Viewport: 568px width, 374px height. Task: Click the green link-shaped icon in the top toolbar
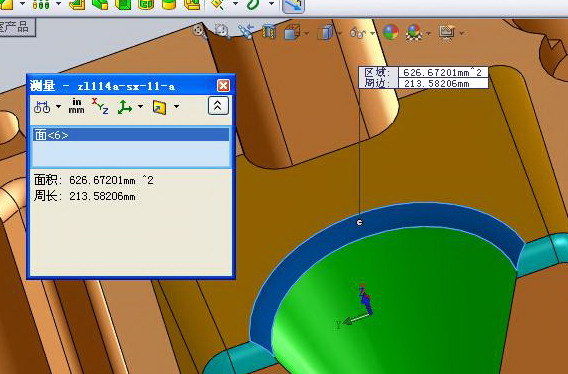point(254,4)
